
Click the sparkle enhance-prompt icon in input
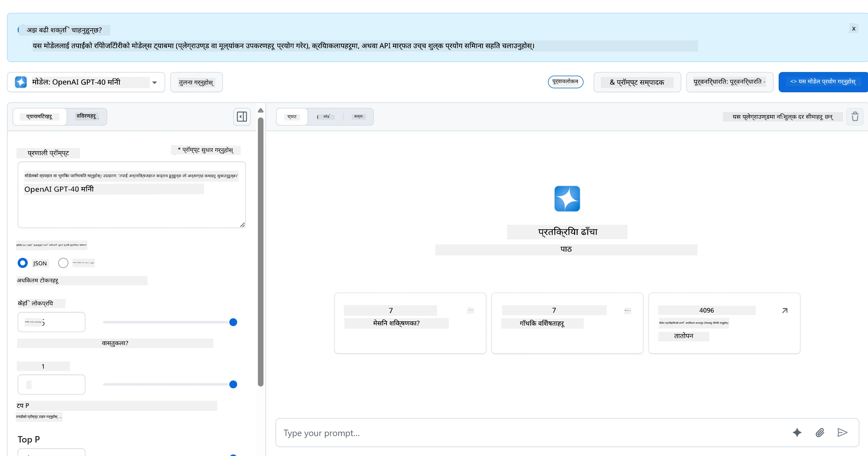[797, 432]
